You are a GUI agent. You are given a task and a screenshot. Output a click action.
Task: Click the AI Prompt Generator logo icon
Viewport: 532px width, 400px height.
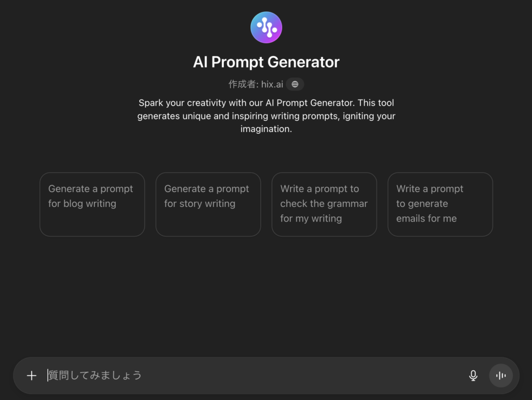point(266,28)
